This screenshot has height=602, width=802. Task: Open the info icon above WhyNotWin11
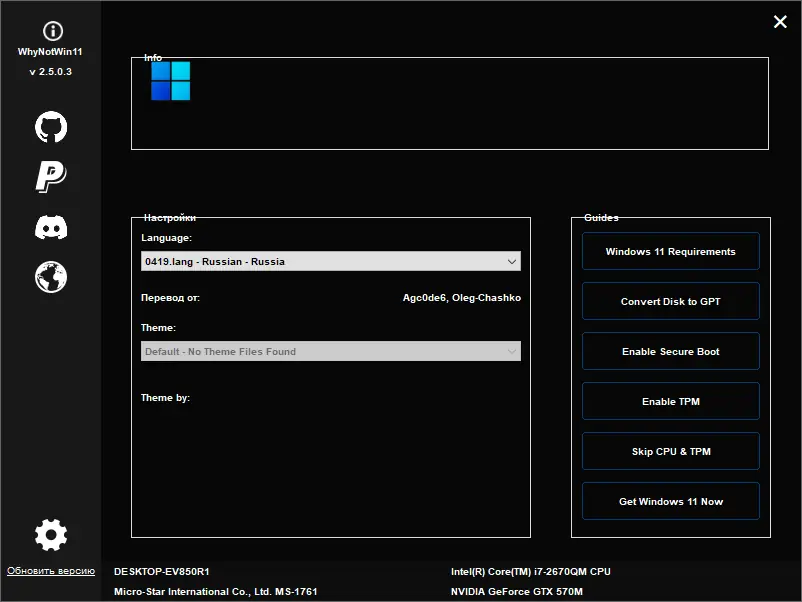tap(53, 31)
